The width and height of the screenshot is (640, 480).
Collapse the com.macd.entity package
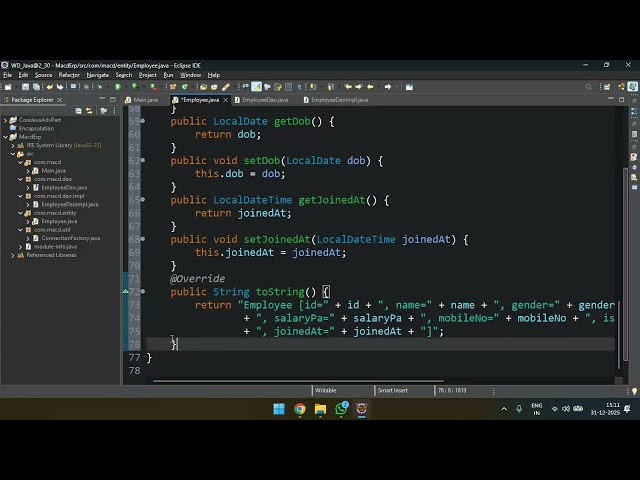20,213
